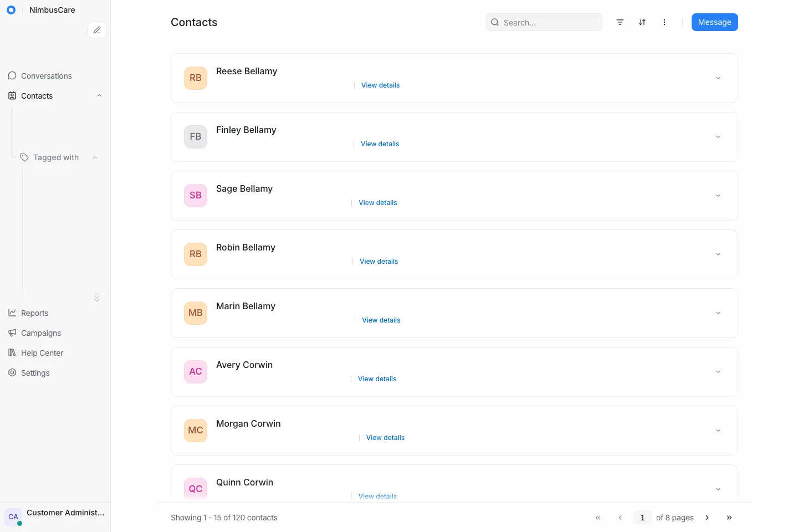
Task: Click the Avery Corwin name
Action: click(x=244, y=365)
